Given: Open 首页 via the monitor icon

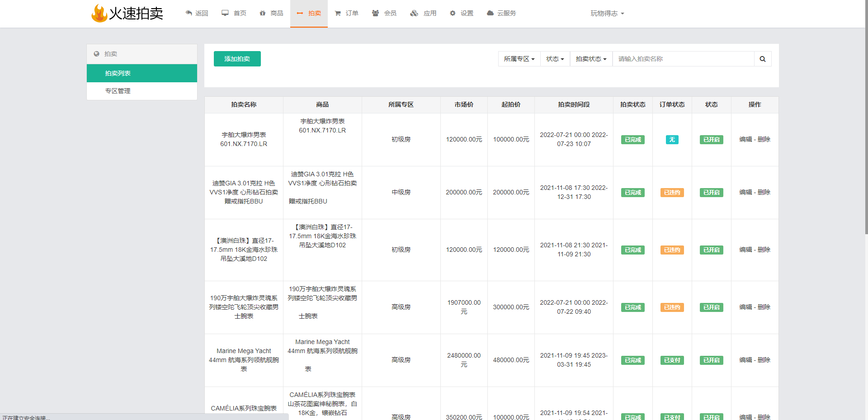Looking at the screenshot, I should click(x=225, y=13).
